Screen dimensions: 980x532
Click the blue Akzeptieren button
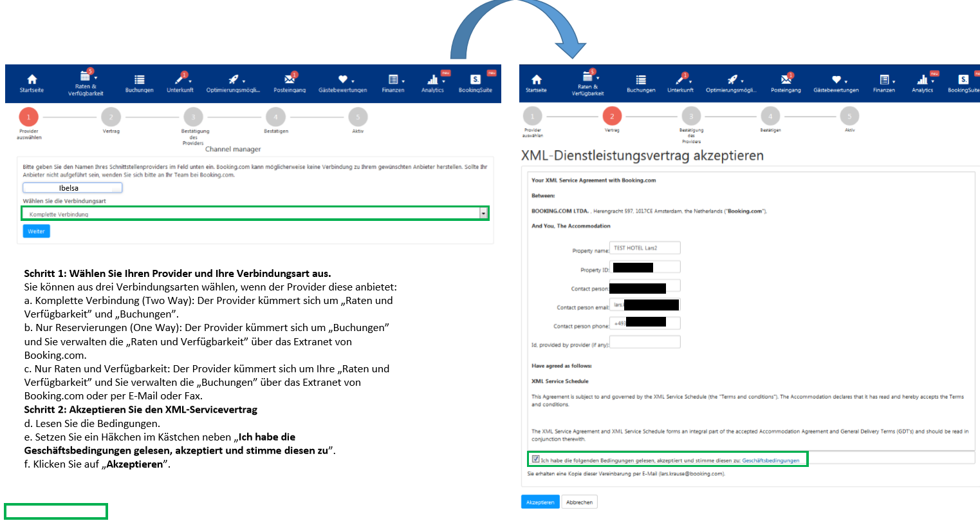pos(540,502)
